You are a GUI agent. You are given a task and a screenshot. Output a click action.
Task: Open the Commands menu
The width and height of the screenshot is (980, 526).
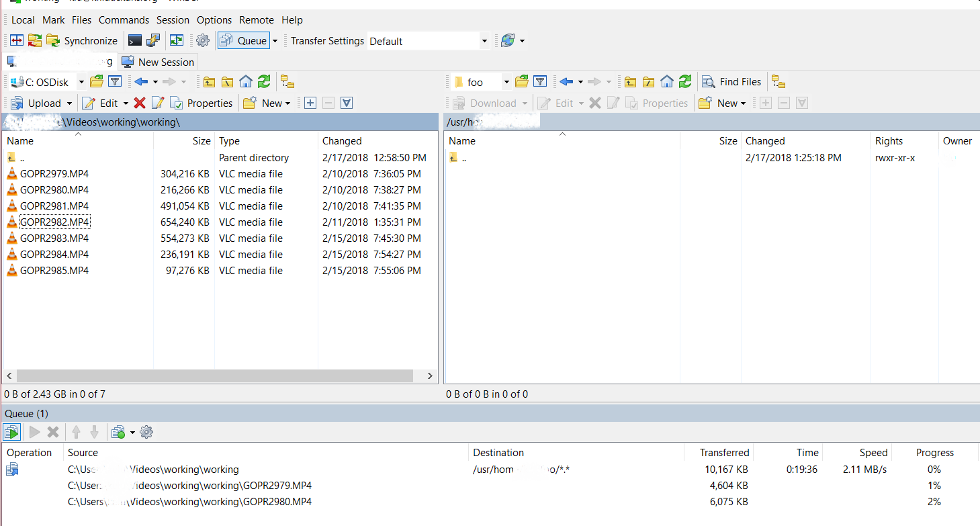pyautogui.click(x=124, y=20)
